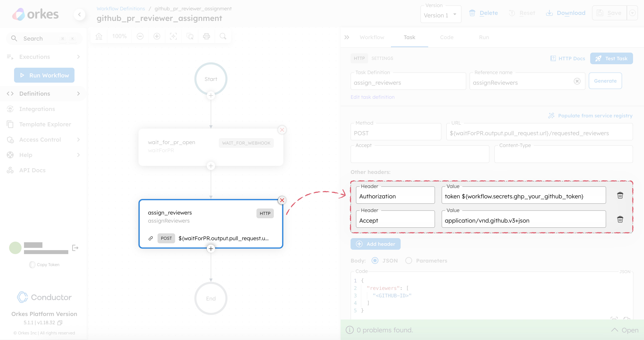This screenshot has height=340, width=644.
Task: Expand the Definitions sidebar section
Action: pos(78,93)
